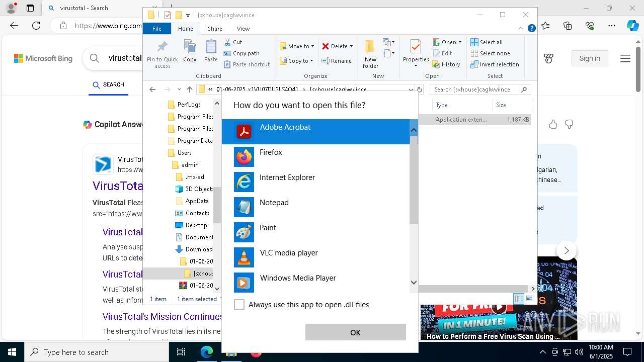Select 3D Objects in the tree
Viewport: 644px width, 362px height.
tap(194, 189)
